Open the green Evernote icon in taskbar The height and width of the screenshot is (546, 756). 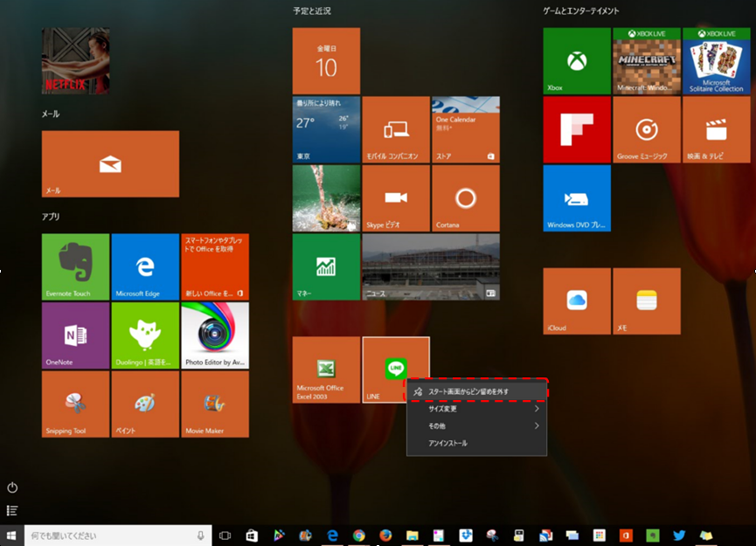(x=652, y=536)
